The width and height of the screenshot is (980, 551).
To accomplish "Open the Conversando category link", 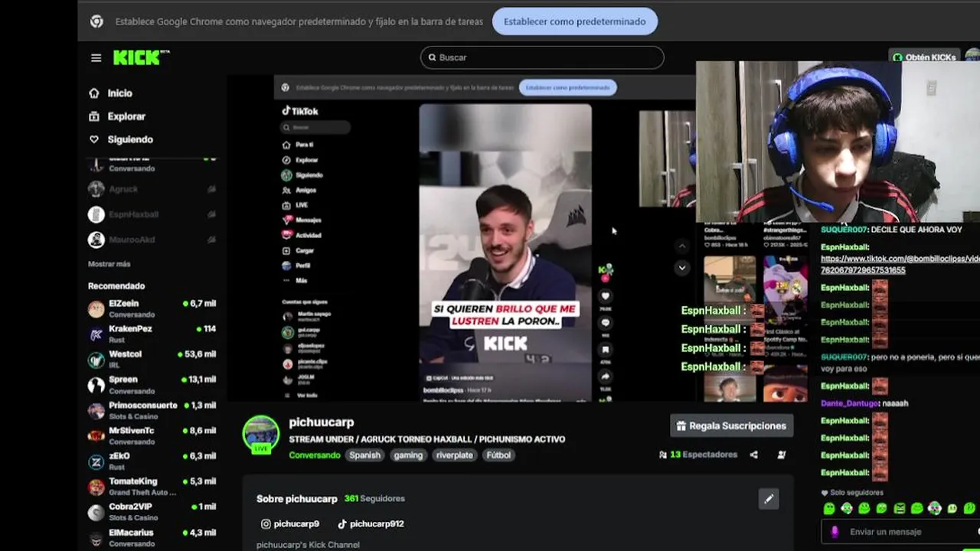I will point(315,455).
